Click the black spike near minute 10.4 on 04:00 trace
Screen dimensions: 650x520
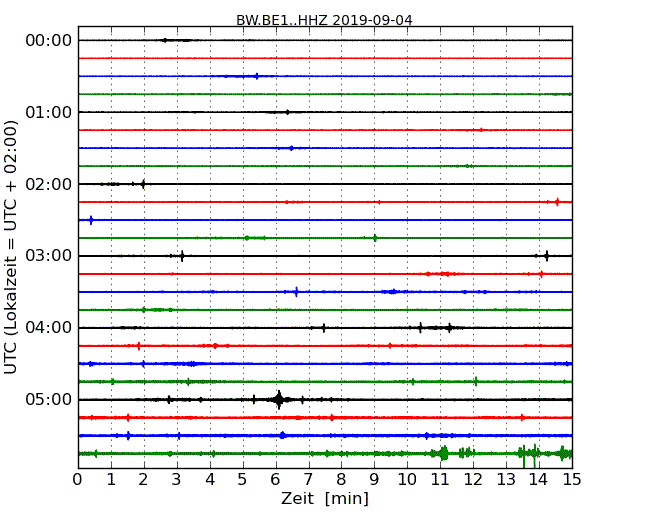(420, 328)
